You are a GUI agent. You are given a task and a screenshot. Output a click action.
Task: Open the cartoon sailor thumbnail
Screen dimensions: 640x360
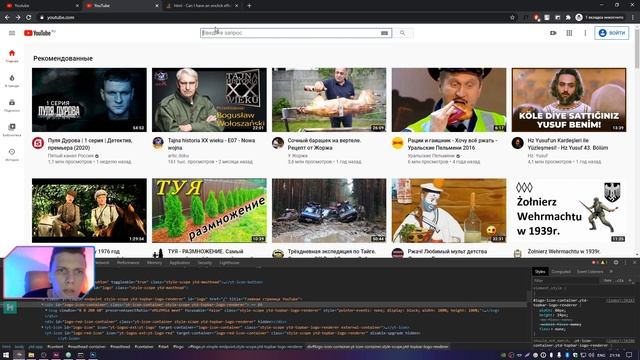[449, 211]
